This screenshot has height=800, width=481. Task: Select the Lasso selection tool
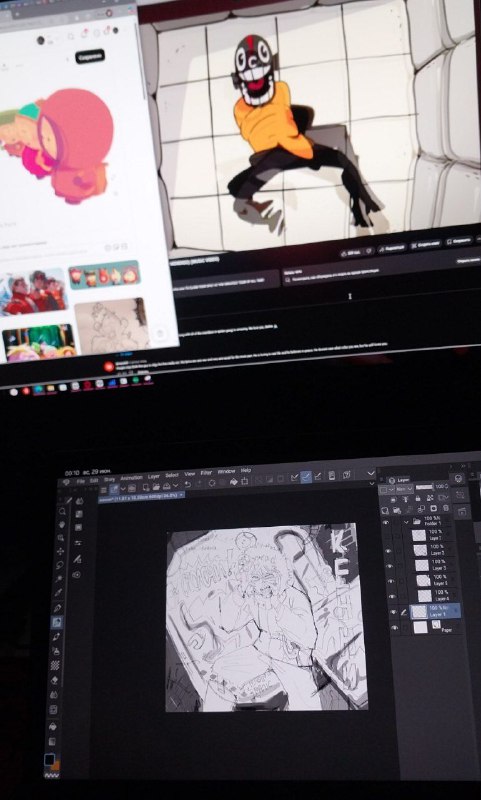[x=60, y=565]
